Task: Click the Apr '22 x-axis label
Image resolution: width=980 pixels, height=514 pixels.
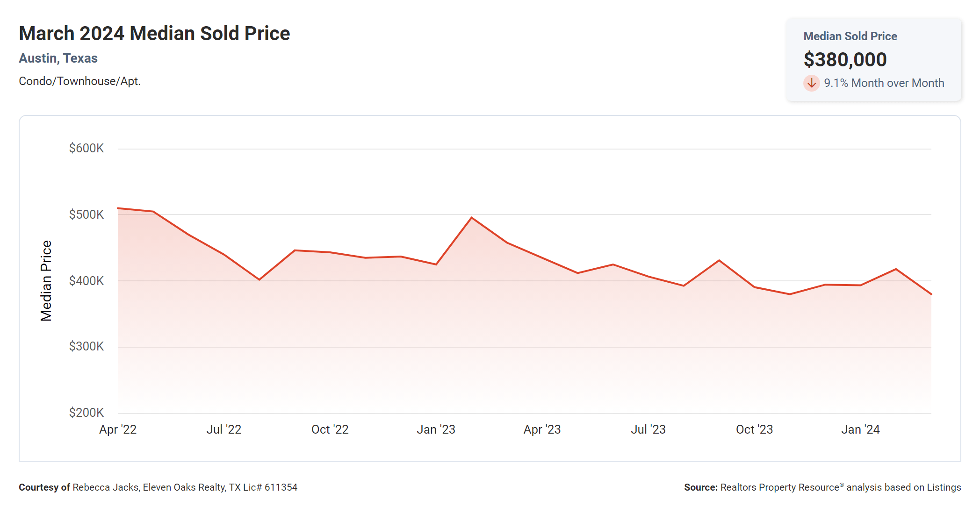Action: (x=118, y=429)
